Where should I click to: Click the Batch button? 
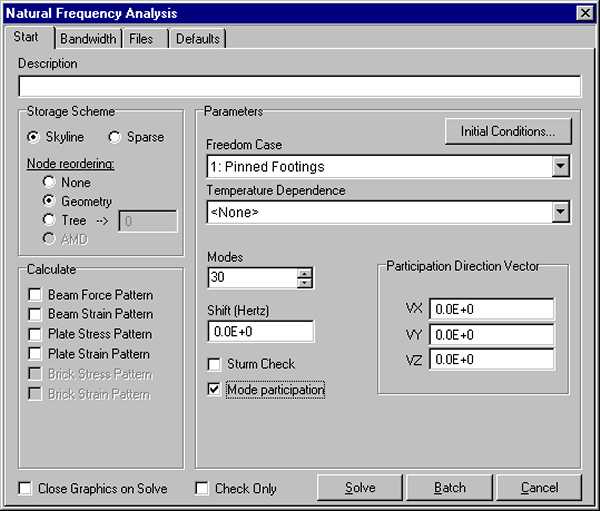pos(449,488)
